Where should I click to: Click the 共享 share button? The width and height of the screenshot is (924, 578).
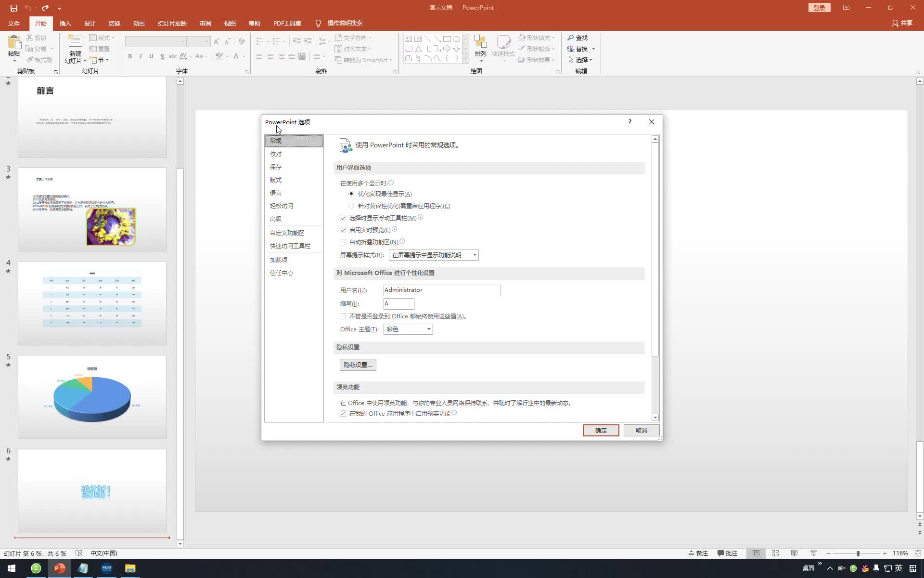click(x=902, y=23)
